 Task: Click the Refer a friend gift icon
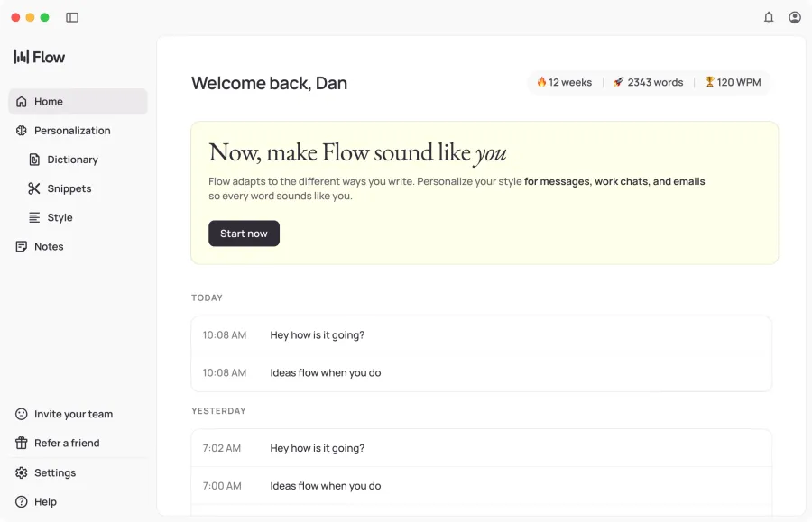(x=22, y=443)
